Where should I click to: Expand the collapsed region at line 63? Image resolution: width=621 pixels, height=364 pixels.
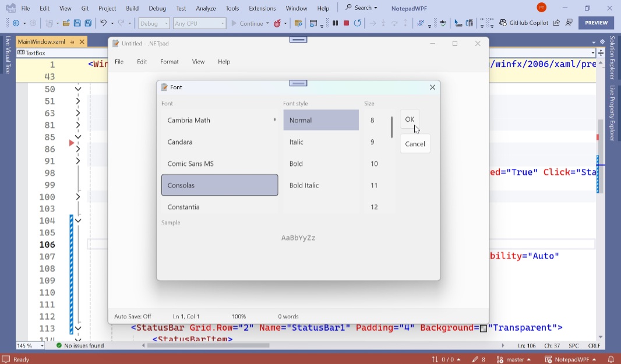[78, 114]
